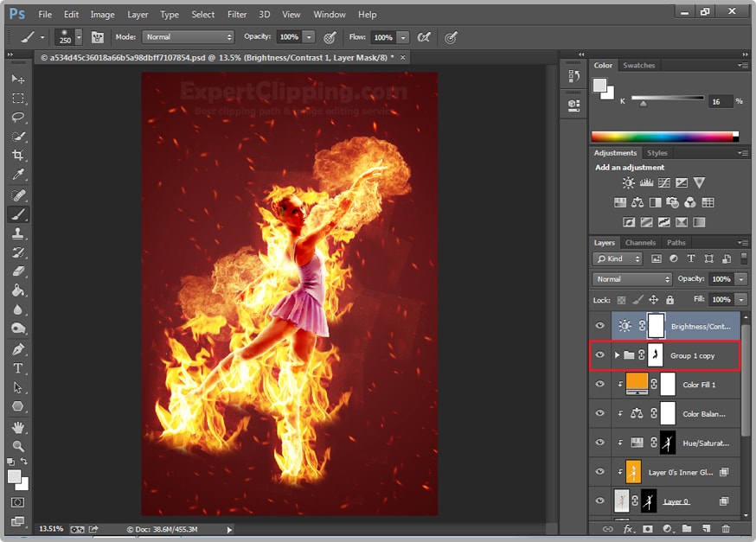Click the Styles panel tab

pyautogui.click(x=657, y=152)
